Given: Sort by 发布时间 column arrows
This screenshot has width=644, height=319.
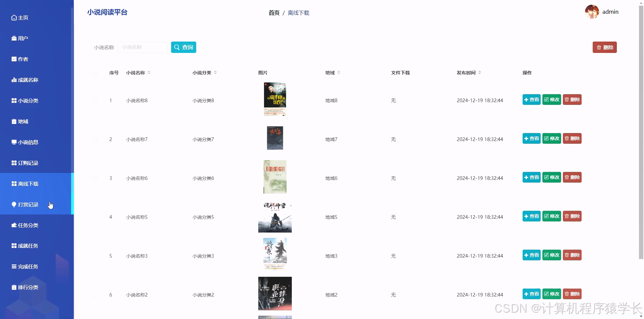Looking at the screenshot, I should (480, 73).
